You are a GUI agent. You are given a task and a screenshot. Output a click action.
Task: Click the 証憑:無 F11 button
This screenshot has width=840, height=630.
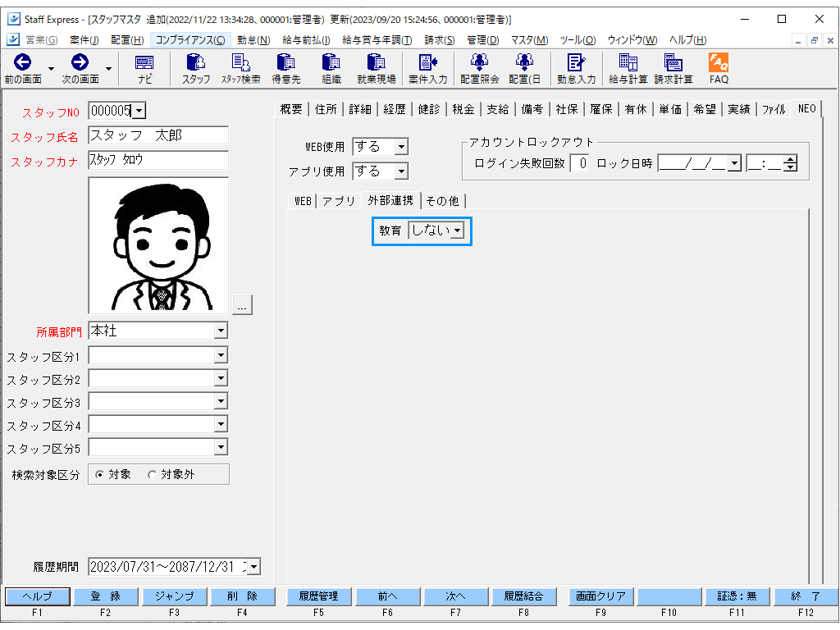coord(737,596)
